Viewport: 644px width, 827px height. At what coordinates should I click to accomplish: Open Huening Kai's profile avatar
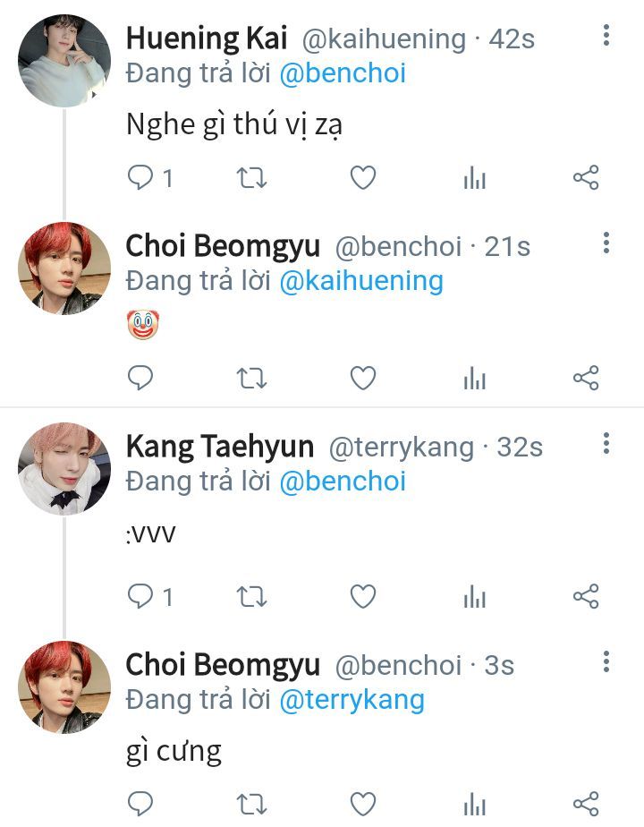coord(64,61)
